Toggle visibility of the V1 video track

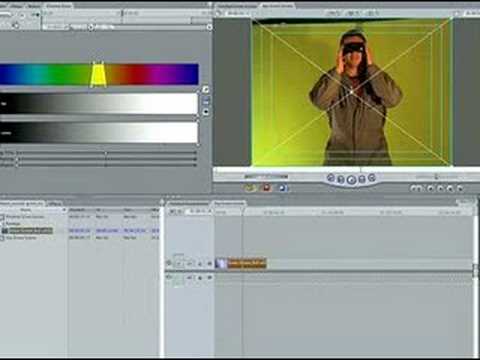(169, 263)
